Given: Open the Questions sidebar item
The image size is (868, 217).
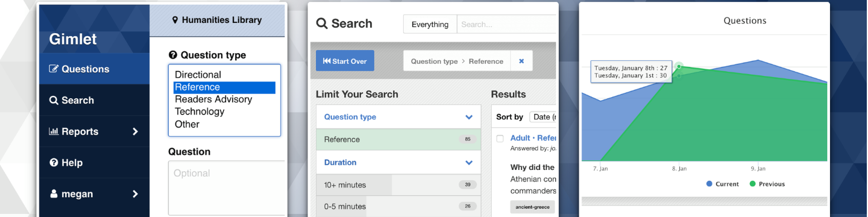Looking at the screenshot, I should point(94,69).
